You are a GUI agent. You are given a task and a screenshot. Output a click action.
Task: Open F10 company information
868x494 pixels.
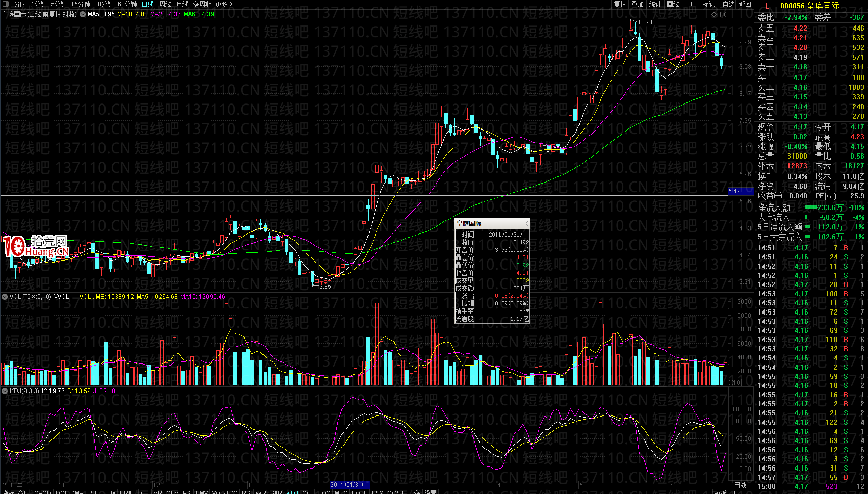coord(691,4)
